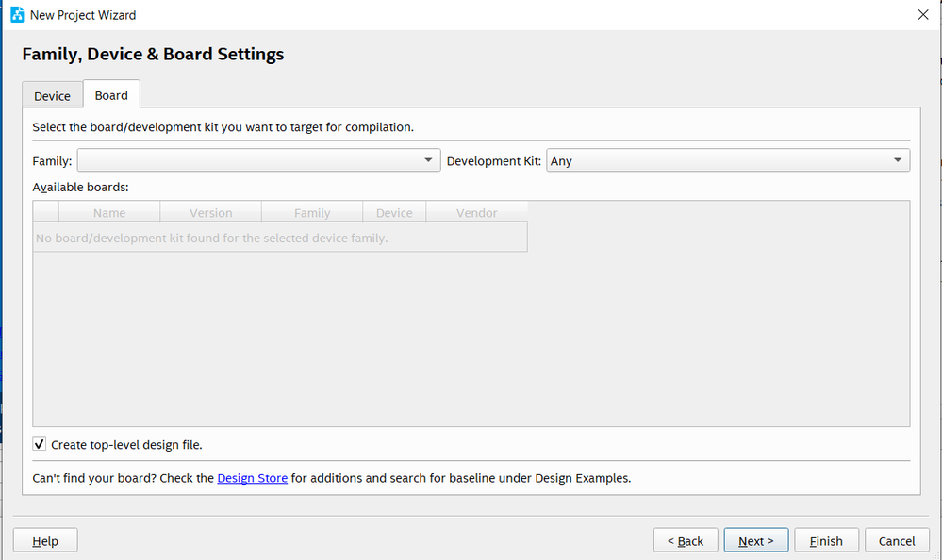Expand the Development Kit dropdown
942x560 pixels.
[x=728, y=160]
